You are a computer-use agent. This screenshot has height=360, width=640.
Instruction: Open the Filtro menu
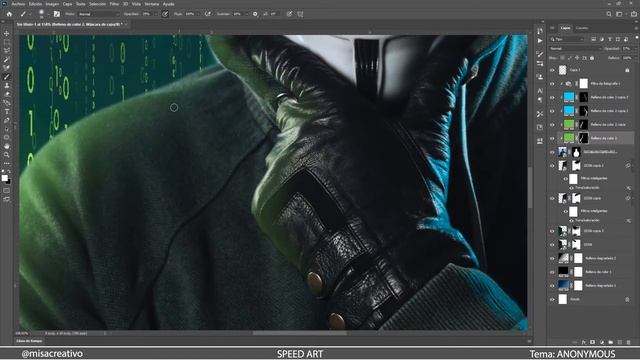pyautogui.click(x=114, y=4)
